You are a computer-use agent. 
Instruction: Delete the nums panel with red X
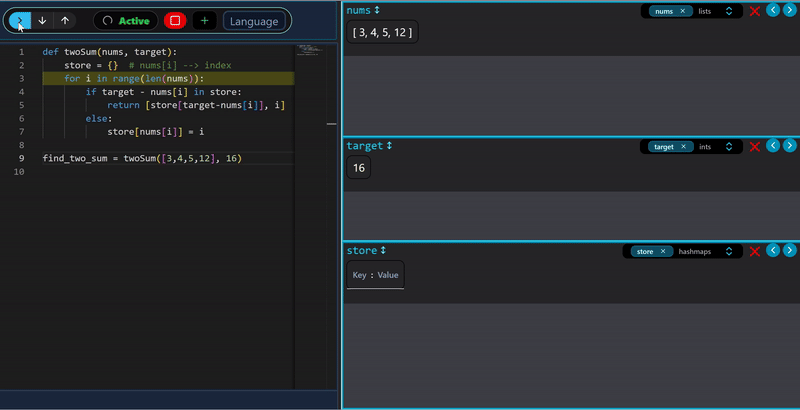(x=755, y=11)
